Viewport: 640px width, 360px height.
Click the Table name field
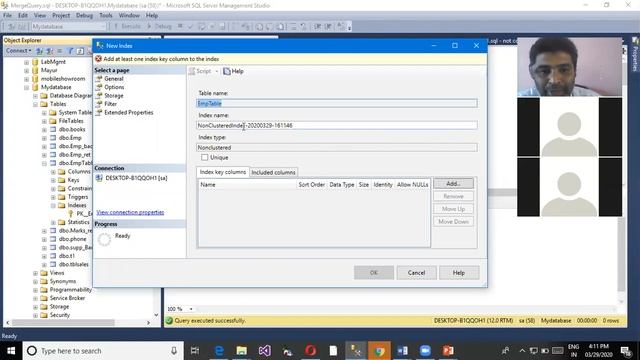click(337, 103)
